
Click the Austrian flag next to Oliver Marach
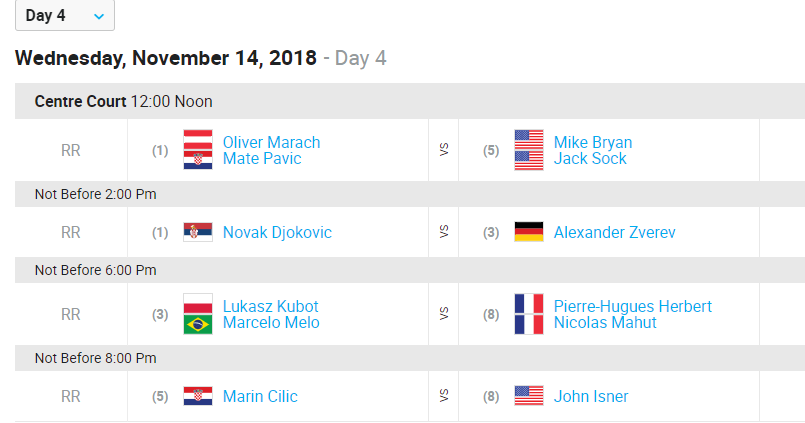click(198, 140)
